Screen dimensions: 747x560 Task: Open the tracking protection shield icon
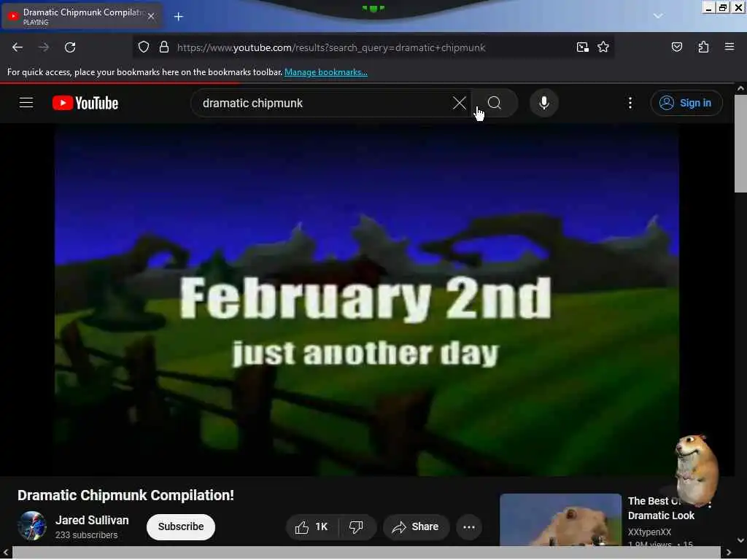pyautogui.click(x=144, y=47)
